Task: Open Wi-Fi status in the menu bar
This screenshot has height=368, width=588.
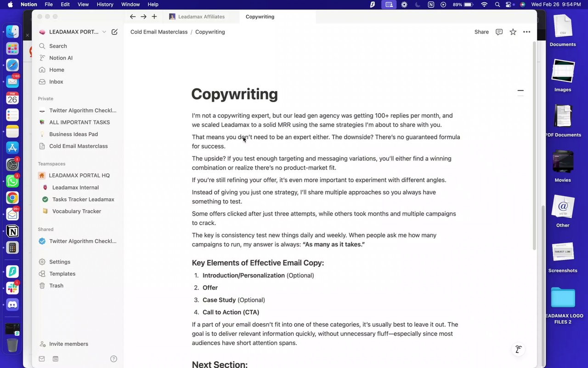Action: click(x=484, y=4)
